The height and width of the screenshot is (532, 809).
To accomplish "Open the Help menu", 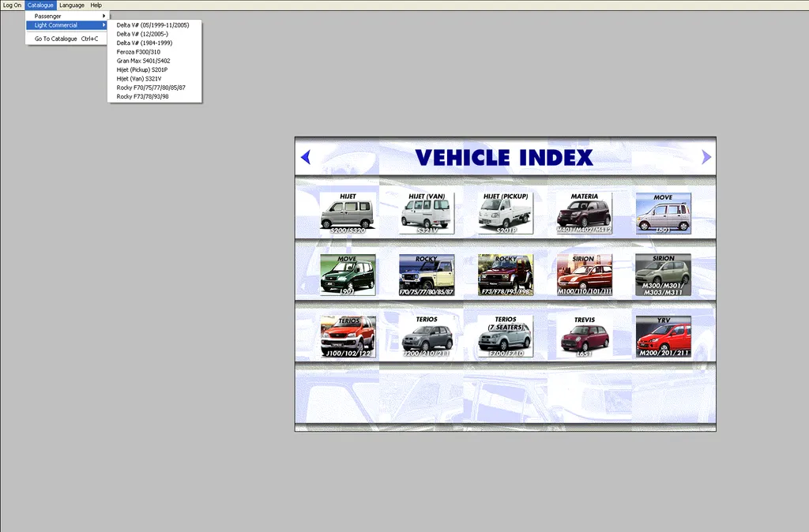I will pyautogui.click(x=96, y=6).
